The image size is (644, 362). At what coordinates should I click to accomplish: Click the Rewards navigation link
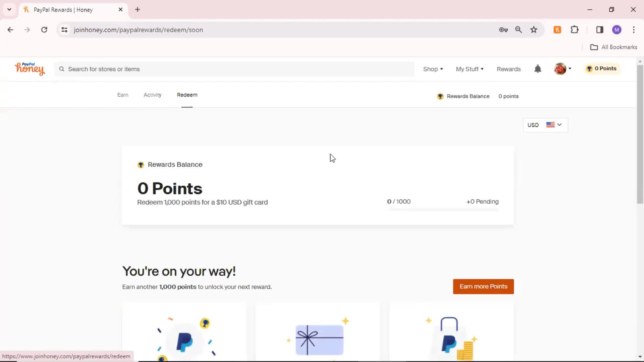tap(508, 68)
